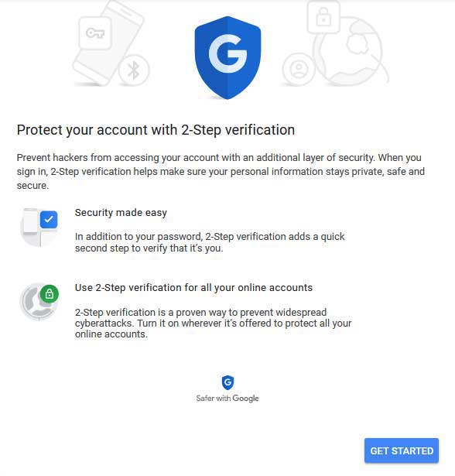Click the text about a quick second step
This screenshot has width=455, height=476.
click(210, 242)
